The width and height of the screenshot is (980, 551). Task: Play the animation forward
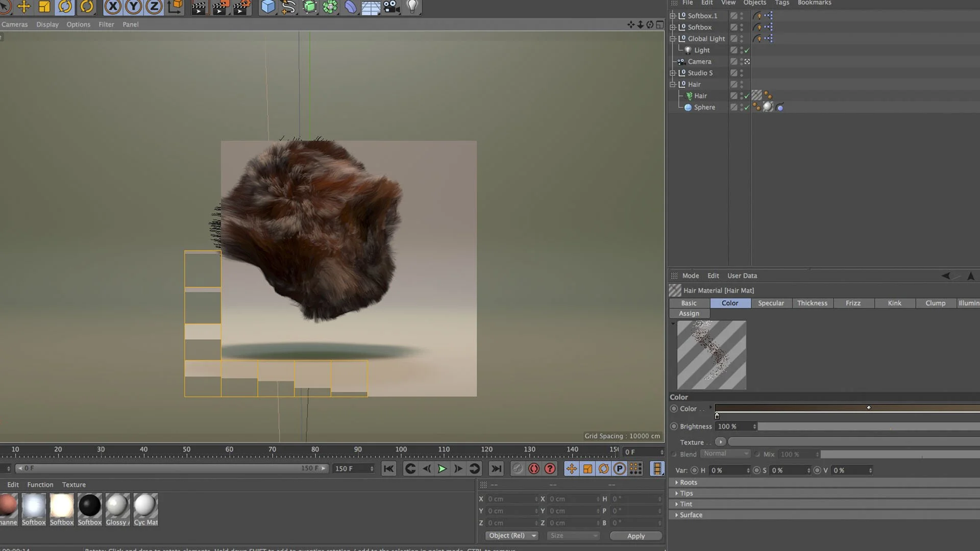pyautogui.click(x=442, y=468)
